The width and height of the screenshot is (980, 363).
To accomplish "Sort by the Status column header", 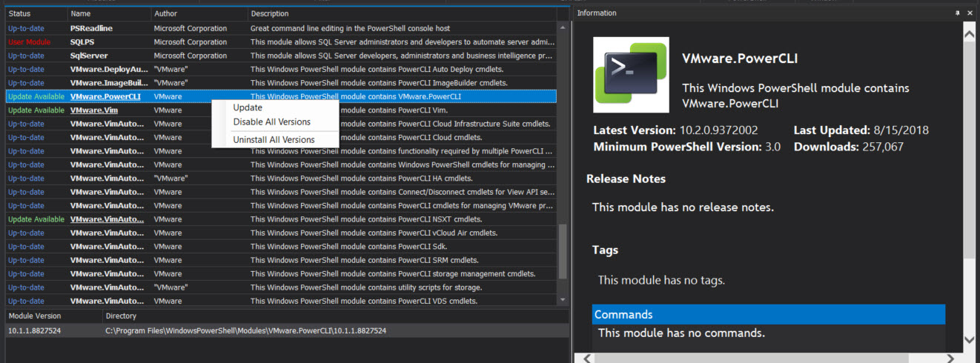I will click(36, 14).
